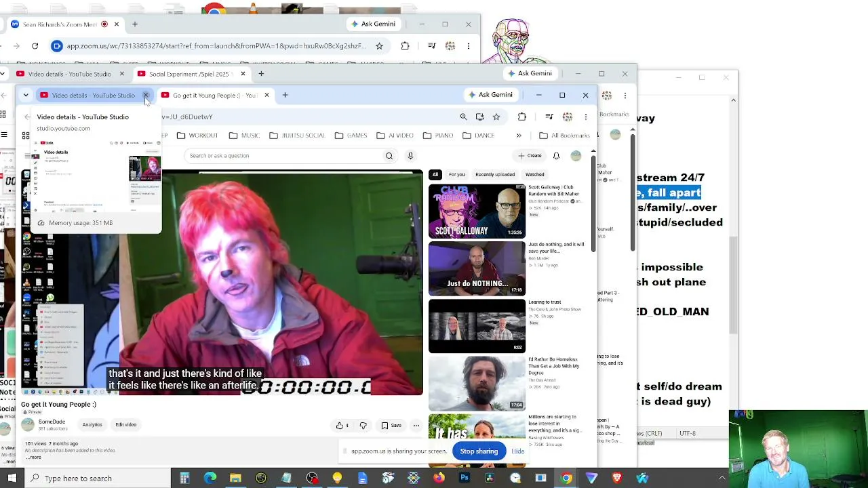Close the Go get it Young People tab
Screen dimensions: 868x488
(x=267, y=95)
